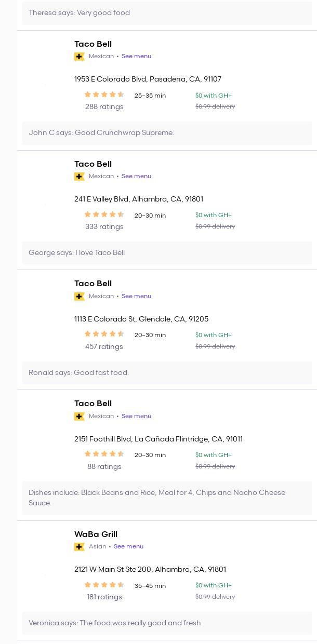View the menu for Glendale Taco Bell
The height and width of the screenshot is (644, 317).
point(136,296)
